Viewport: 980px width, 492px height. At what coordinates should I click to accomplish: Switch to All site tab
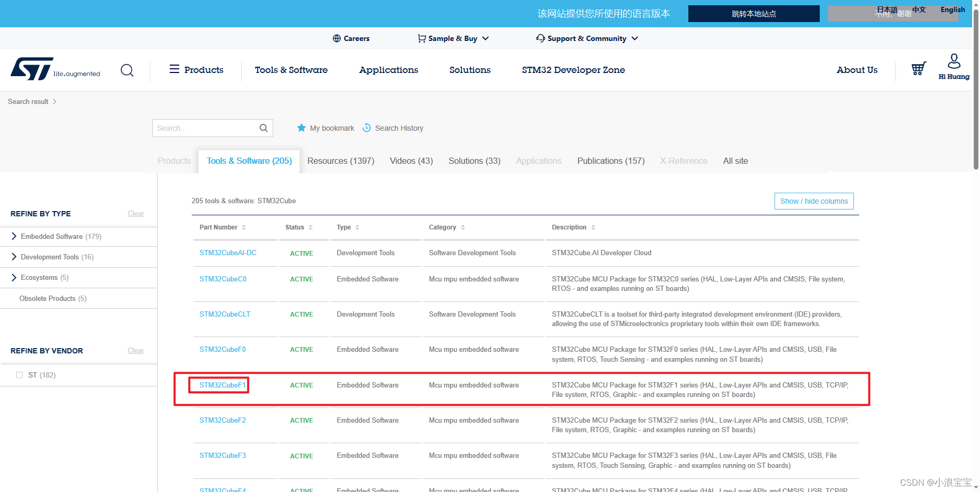(x=736, y=161)
